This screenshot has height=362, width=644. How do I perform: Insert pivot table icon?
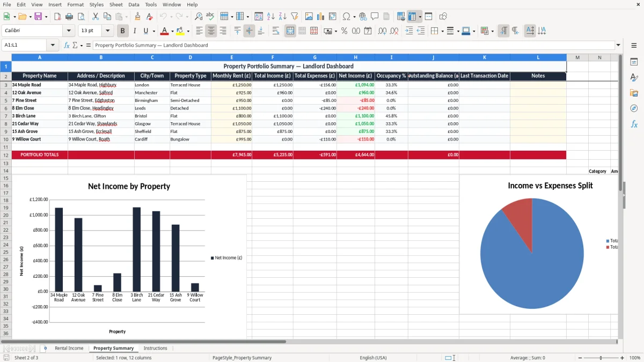(x=332, y=17)
